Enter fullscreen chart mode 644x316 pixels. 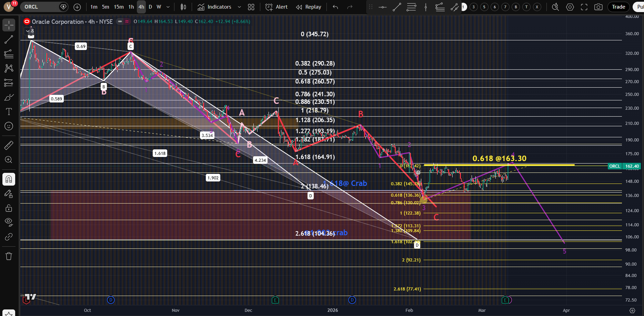click(584, 7)
